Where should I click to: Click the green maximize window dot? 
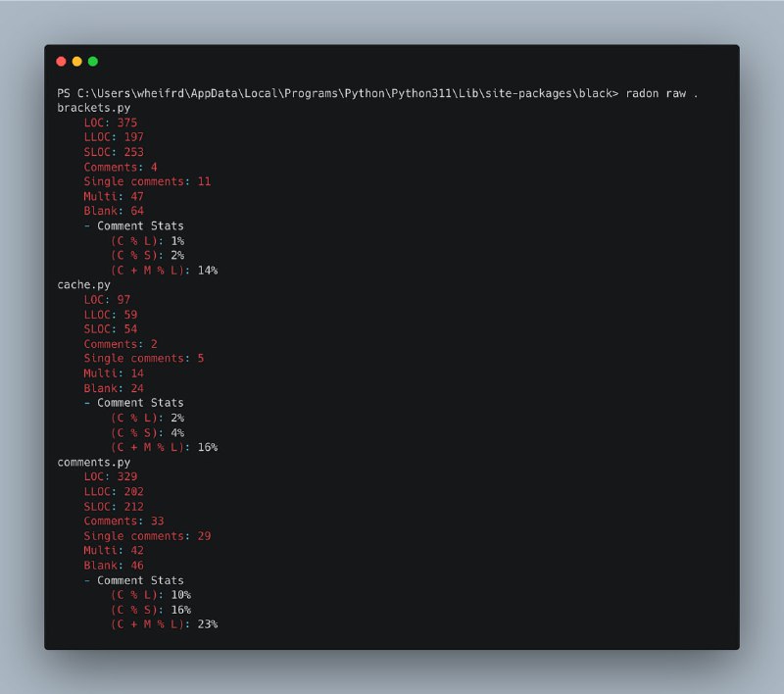tap(93, 62)
